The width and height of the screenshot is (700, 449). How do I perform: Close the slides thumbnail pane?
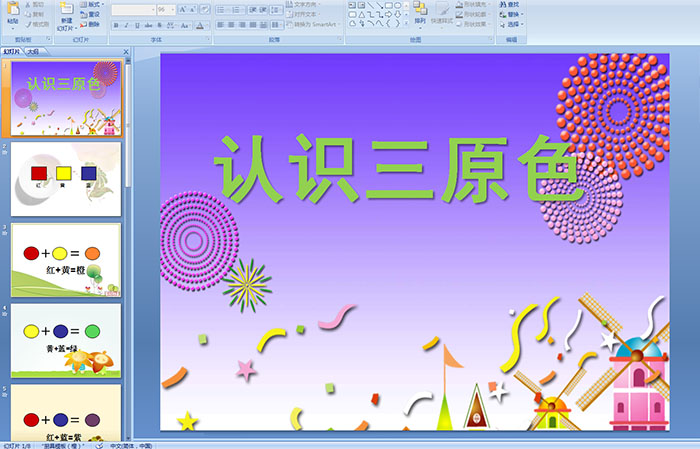point(126,52)
